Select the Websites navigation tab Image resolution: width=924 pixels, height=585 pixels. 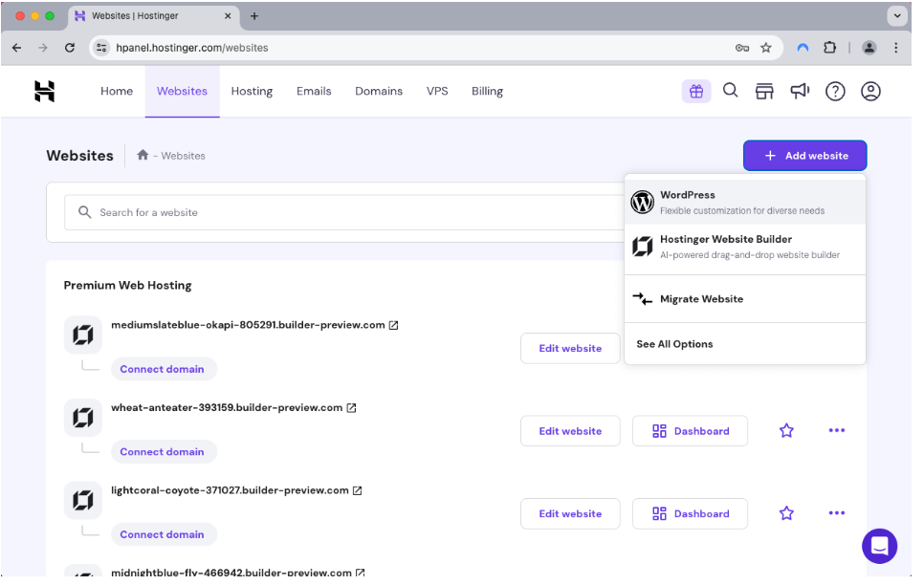click(182, 92)
